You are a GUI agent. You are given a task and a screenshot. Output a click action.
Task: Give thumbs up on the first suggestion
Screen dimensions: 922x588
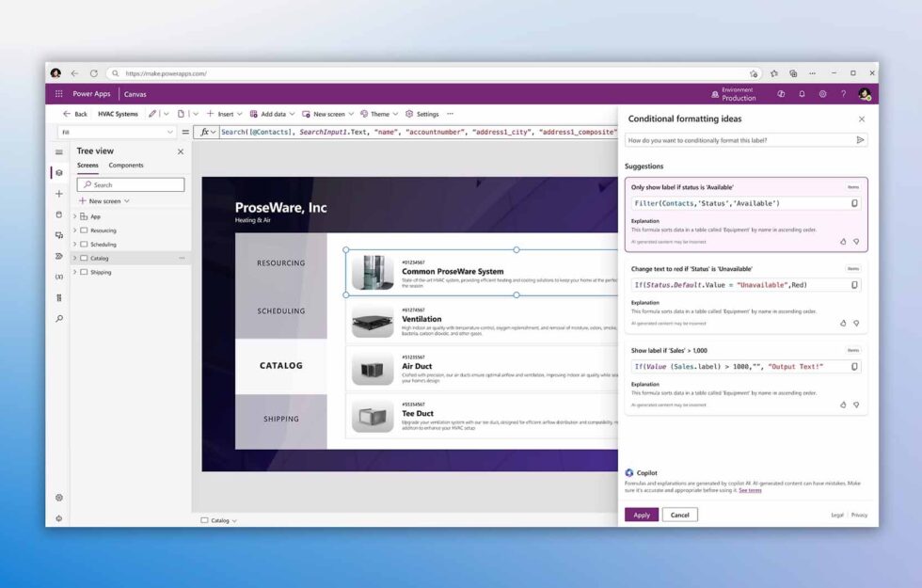[x=843, y=240]
